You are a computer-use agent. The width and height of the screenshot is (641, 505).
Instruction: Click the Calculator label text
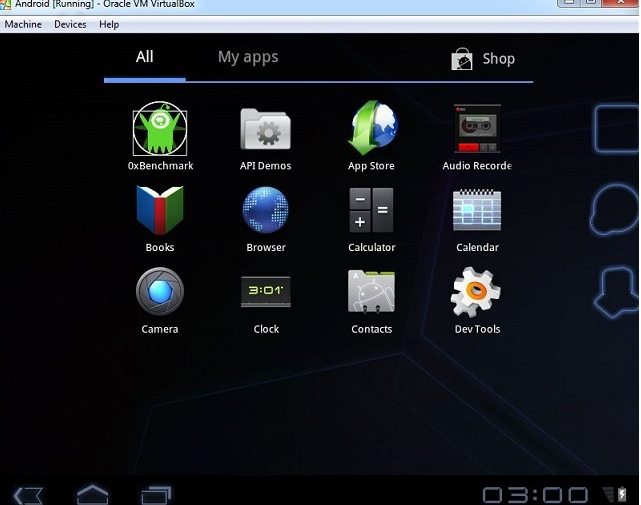372,247
